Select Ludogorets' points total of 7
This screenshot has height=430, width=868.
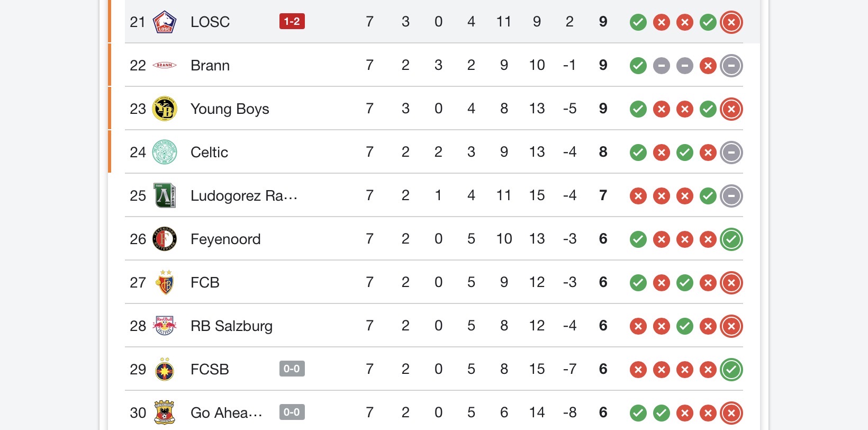coord(603,196)
